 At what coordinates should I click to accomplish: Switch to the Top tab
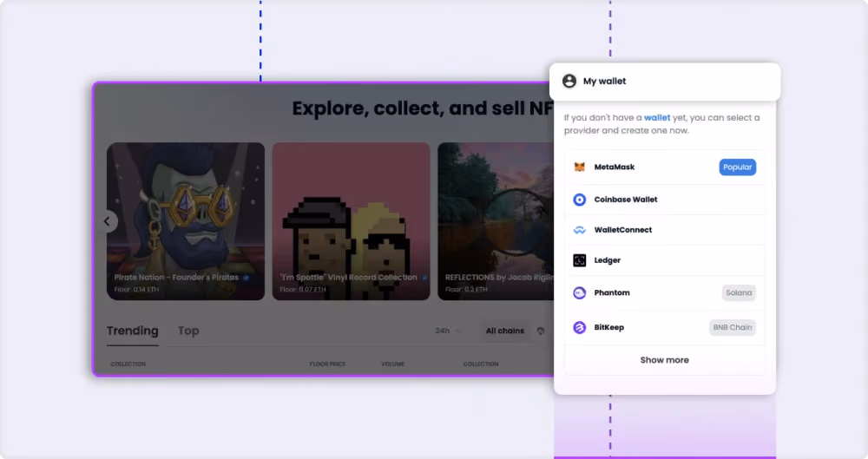[x=188, y=331]
